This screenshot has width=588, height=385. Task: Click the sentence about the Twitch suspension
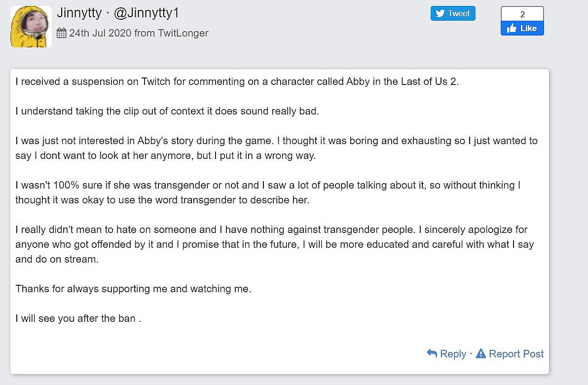237,81
